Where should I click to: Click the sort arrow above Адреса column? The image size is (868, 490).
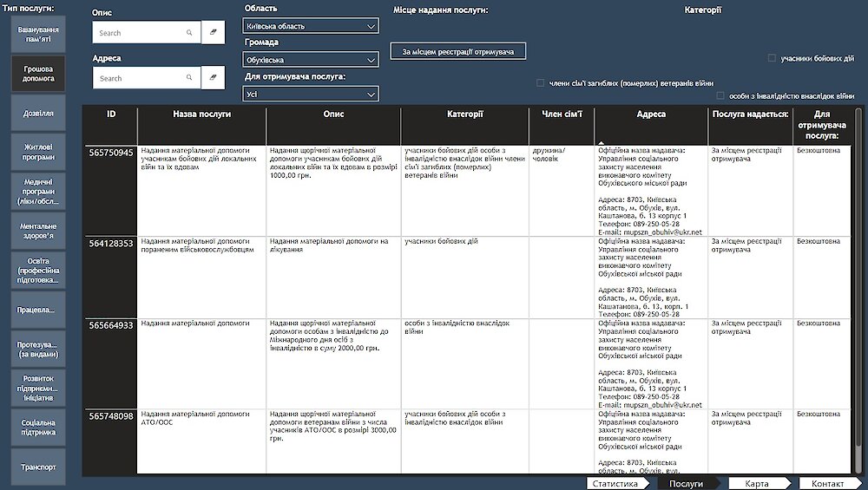pos(602,143)
